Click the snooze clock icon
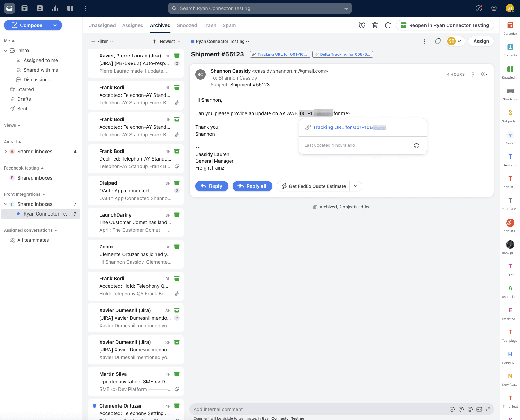The image size is (520, 420). click(x=362, y=25)
